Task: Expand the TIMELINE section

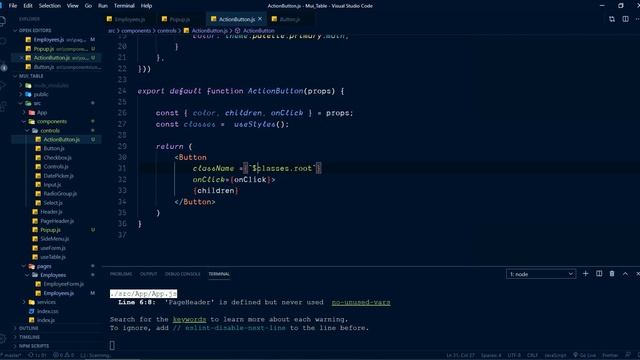Action: (x=29, y=337)
